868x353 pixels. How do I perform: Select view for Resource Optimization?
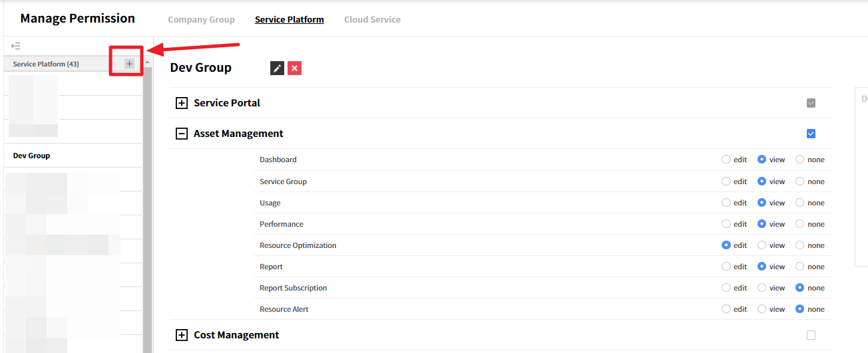coord(762,245)
